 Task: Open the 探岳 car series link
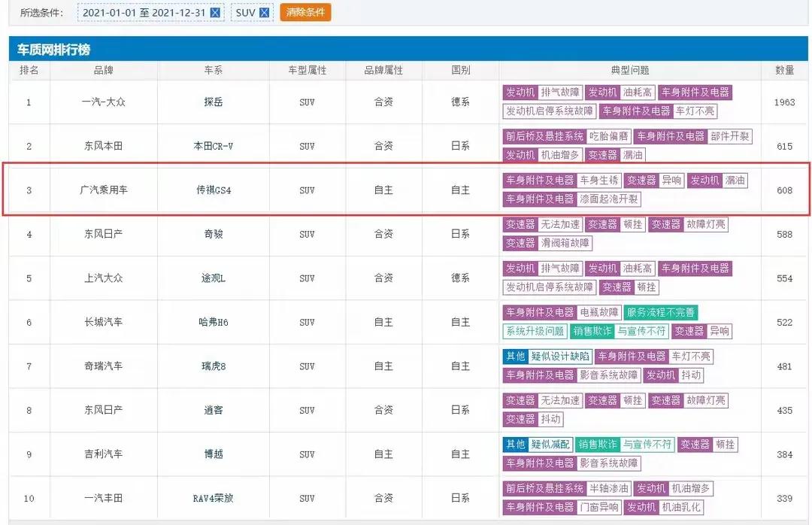click(x=213, y=102)
